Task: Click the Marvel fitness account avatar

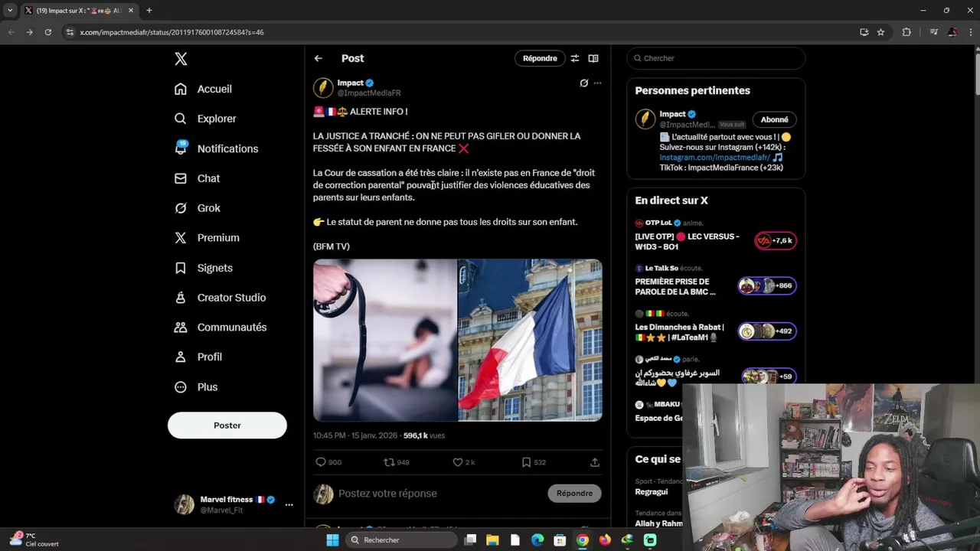Action: [184, 504]
